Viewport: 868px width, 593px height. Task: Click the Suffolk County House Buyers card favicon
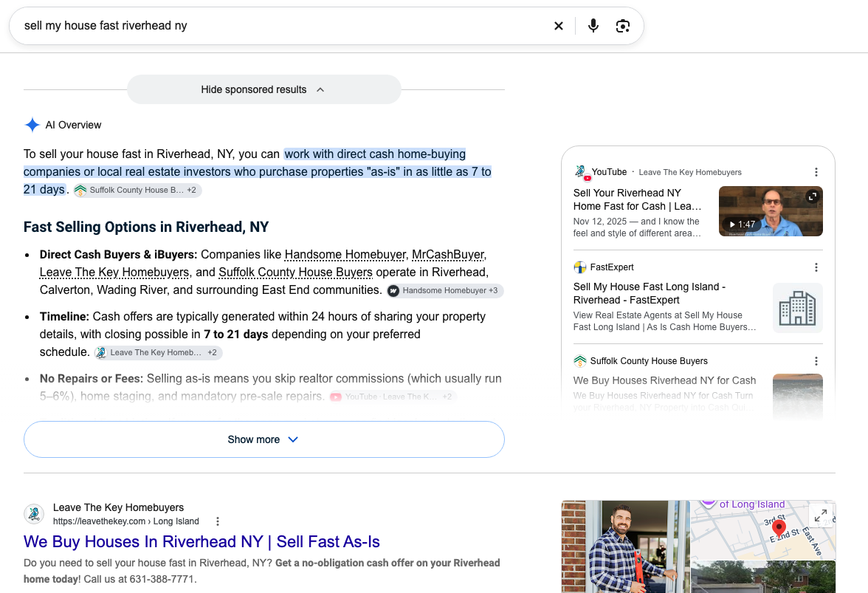[x=579, y=361]
